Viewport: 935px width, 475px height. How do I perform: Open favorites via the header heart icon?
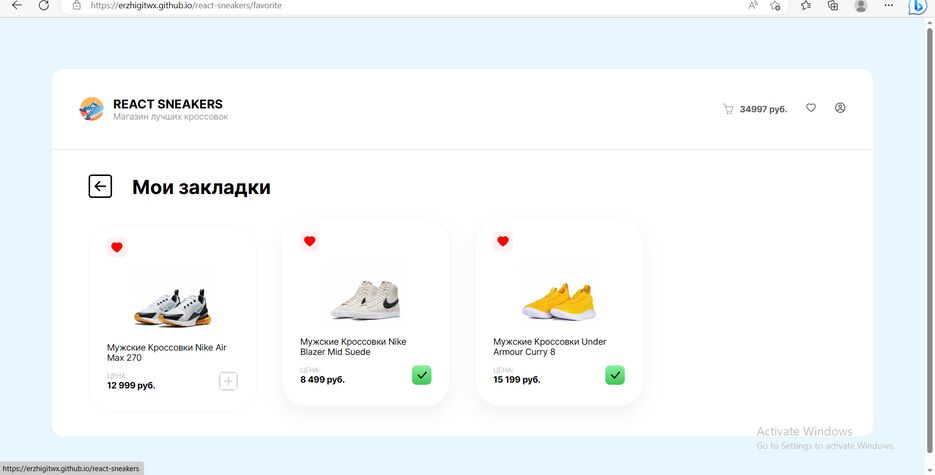coord(811,108)
